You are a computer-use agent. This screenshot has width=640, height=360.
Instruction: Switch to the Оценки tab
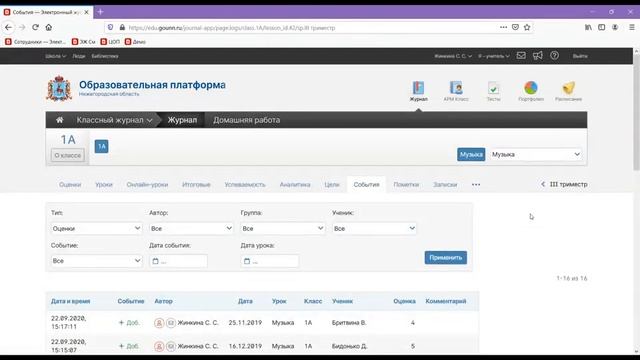70,184
